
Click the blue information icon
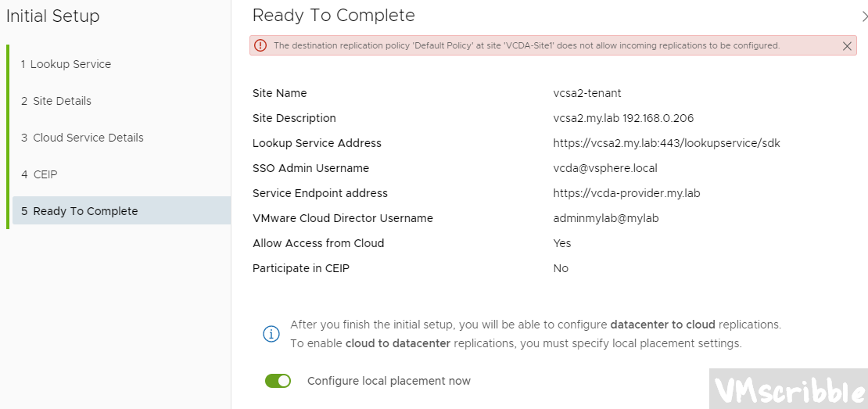click(x=271, y=334)
